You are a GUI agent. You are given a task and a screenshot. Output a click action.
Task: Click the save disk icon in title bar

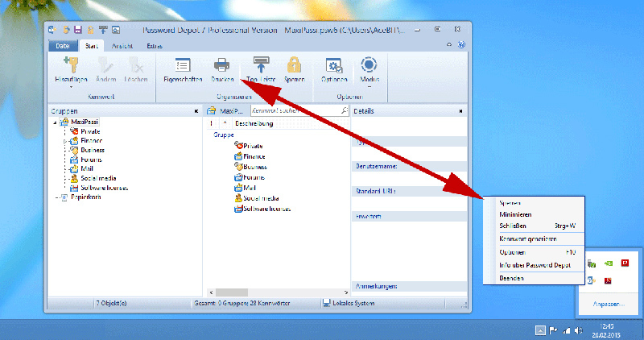tap(77, 30)
